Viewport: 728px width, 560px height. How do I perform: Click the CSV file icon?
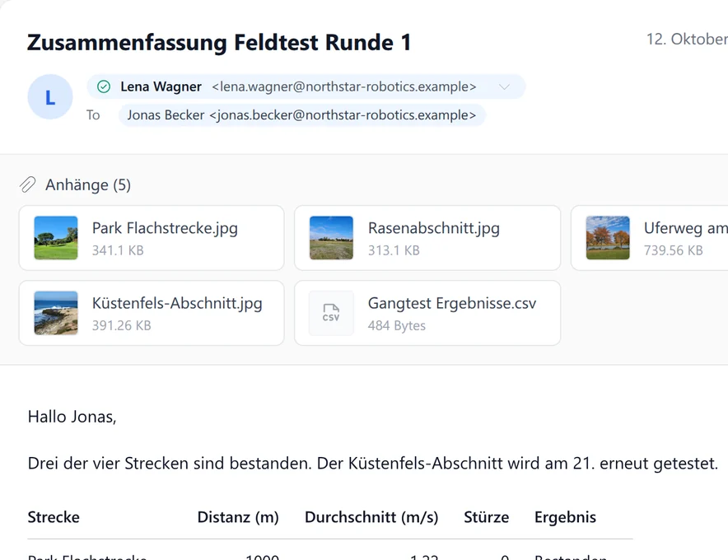coord(331,313)
